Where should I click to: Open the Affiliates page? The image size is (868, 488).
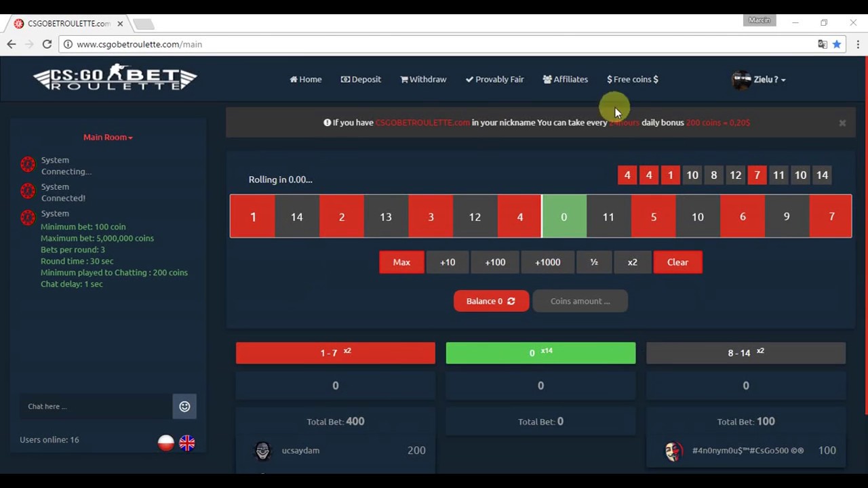pos(566,79)
